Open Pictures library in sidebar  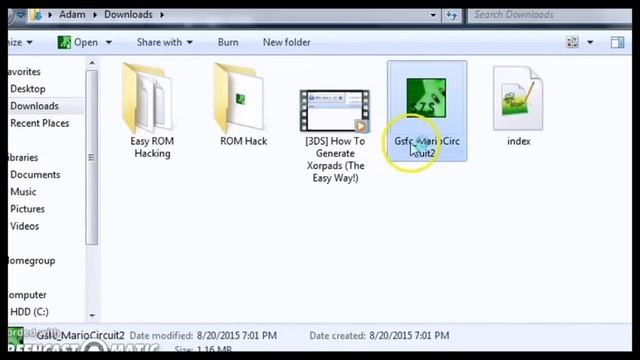pyautogui.click(x=27, y=209)
